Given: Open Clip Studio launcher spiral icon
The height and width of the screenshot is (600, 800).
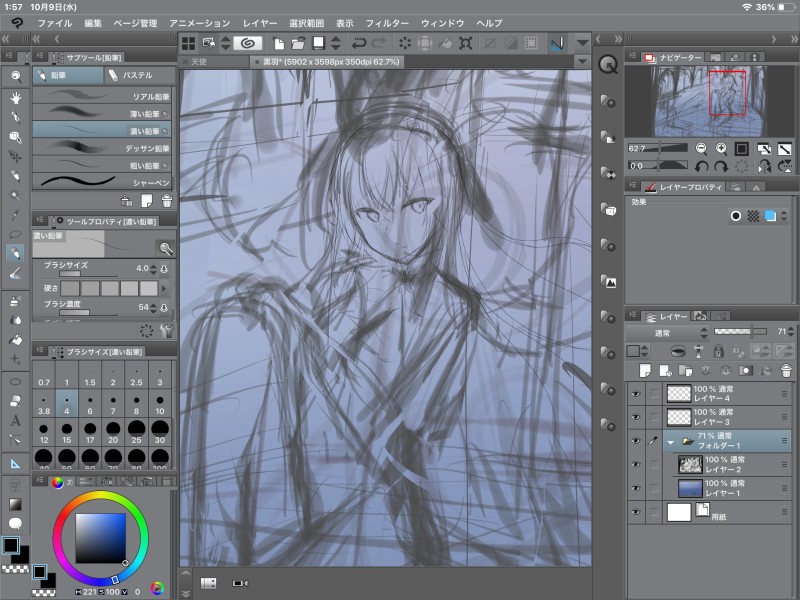Looking at the screenshot, I should click(x=248, y=43).
